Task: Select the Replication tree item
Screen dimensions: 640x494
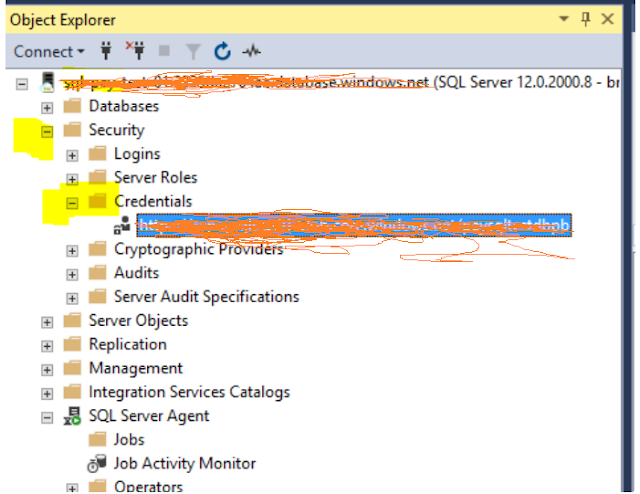Action: (x=128, y=345)
